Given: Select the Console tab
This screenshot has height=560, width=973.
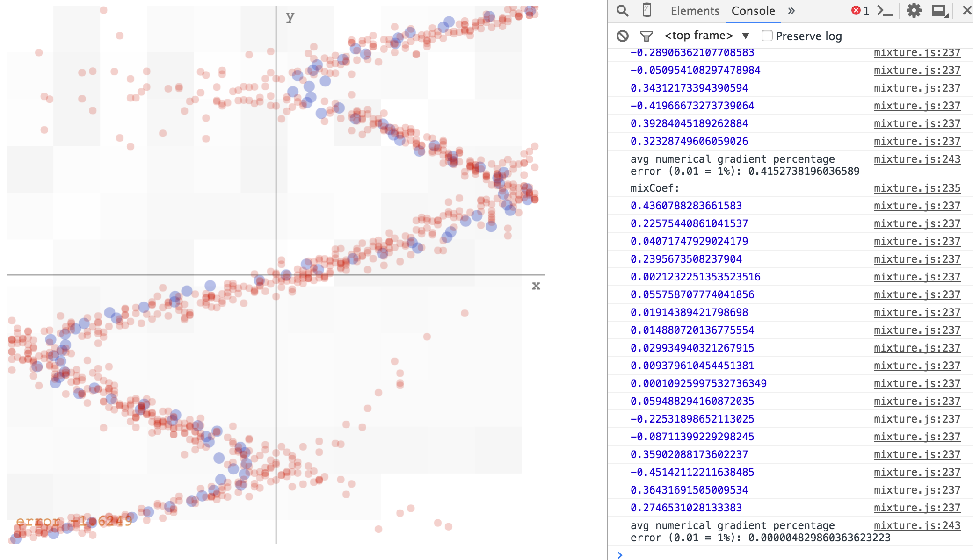Looking at the screenshot, I should (753, 11).
